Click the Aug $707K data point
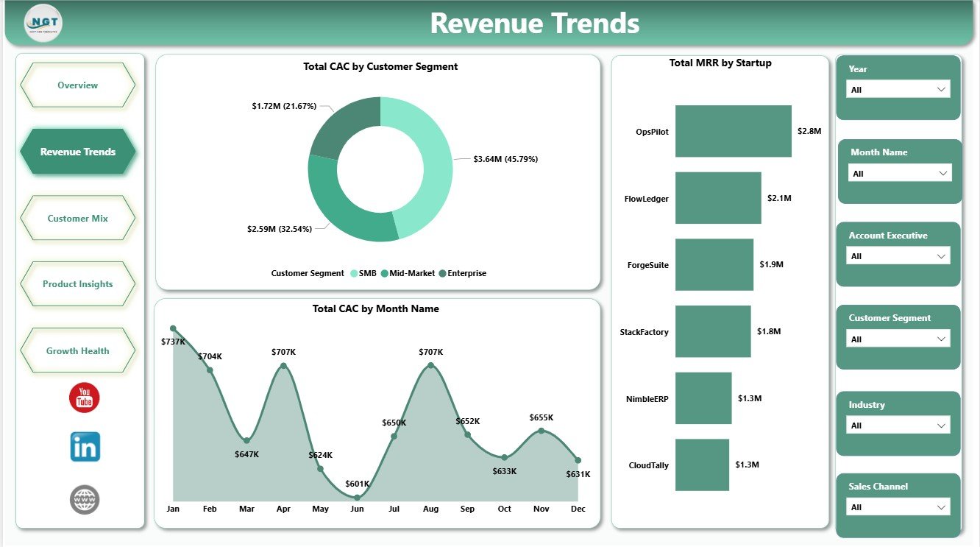Screen dimensions: 980x547 [x=430, y=366]
